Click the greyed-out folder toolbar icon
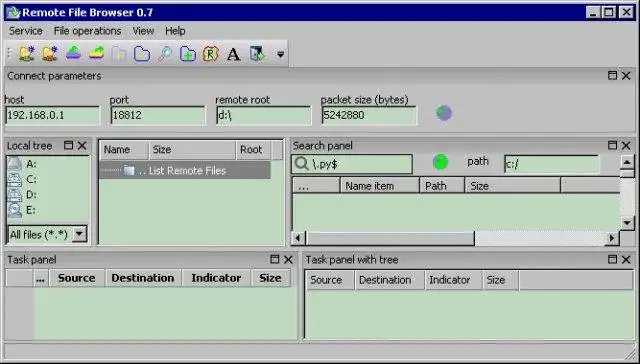Screen dimensions: 640x364 click(119, 53)
